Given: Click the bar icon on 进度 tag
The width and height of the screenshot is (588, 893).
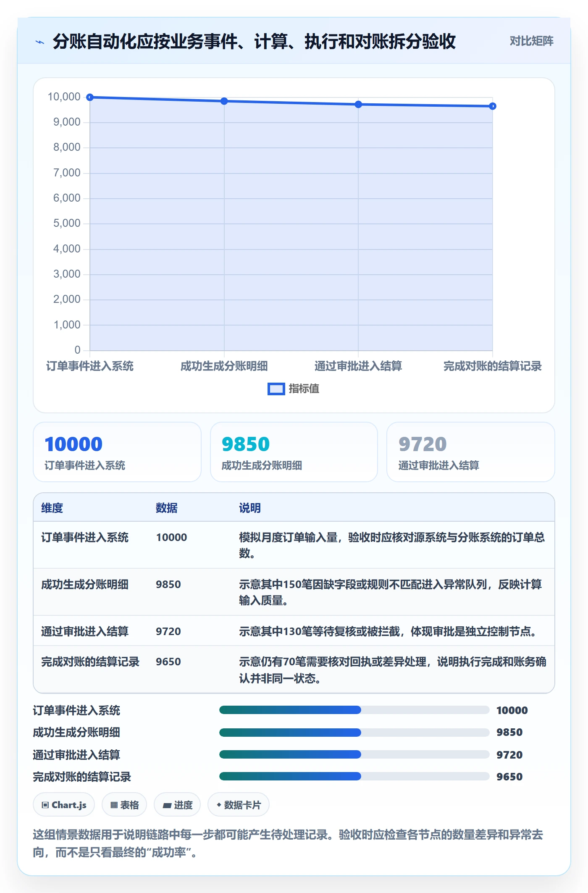Looking at the screenshot, I should 167,806.
